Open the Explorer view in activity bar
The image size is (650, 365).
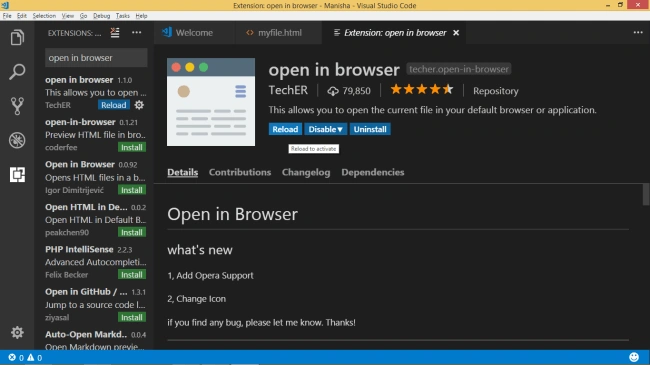click(17, 38)
